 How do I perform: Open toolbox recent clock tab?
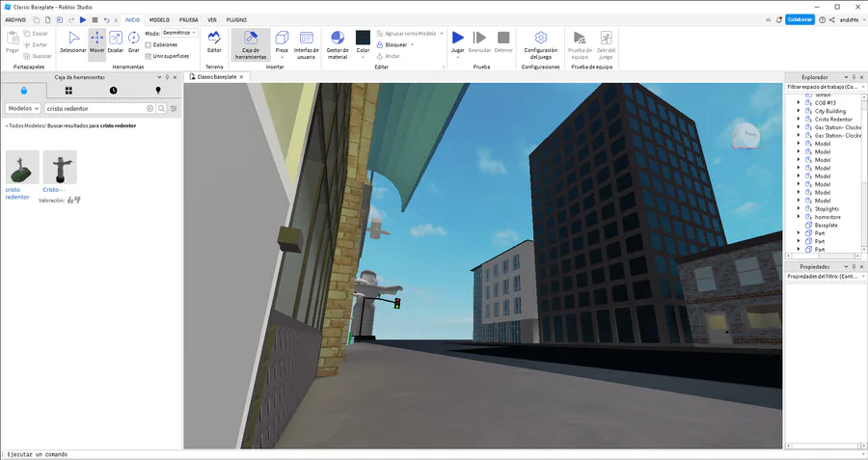(114, 91)
